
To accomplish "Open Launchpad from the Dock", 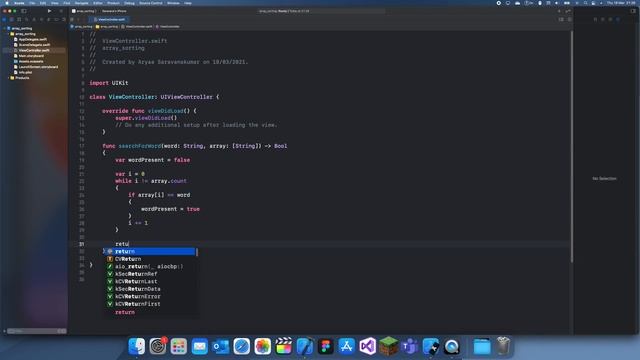I will [179, 347].
